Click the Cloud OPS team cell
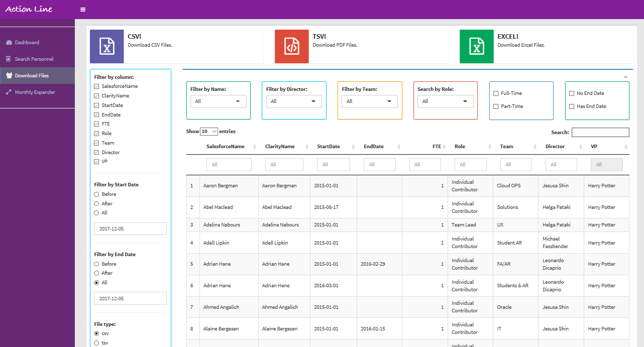This screenshot has height=347, width=644. [516, 186]
